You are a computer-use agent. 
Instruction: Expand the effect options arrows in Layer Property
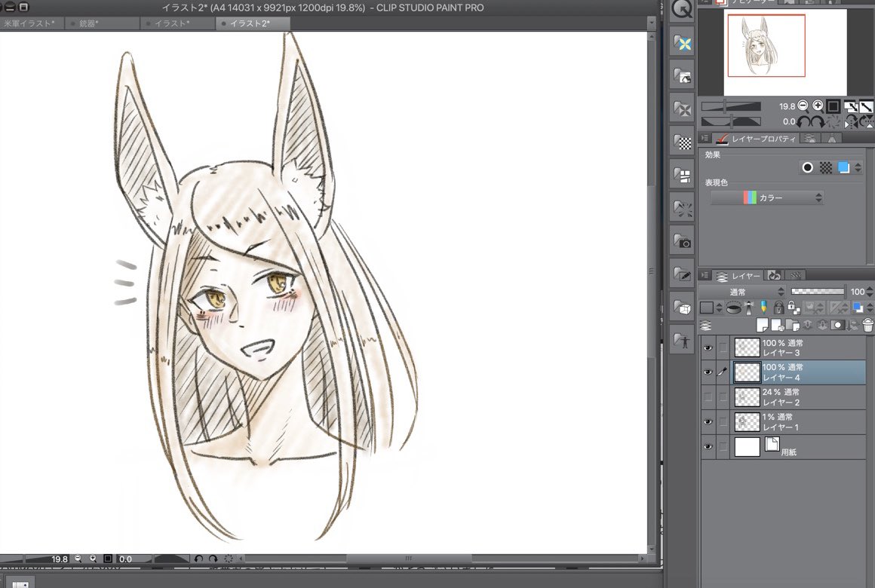(x=858, y=167)
